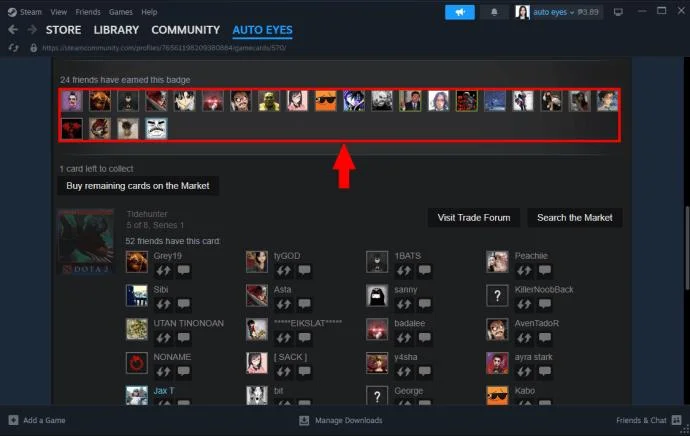690x436 pixels.
Task: Open the Games menu
Action: (121, 12)
